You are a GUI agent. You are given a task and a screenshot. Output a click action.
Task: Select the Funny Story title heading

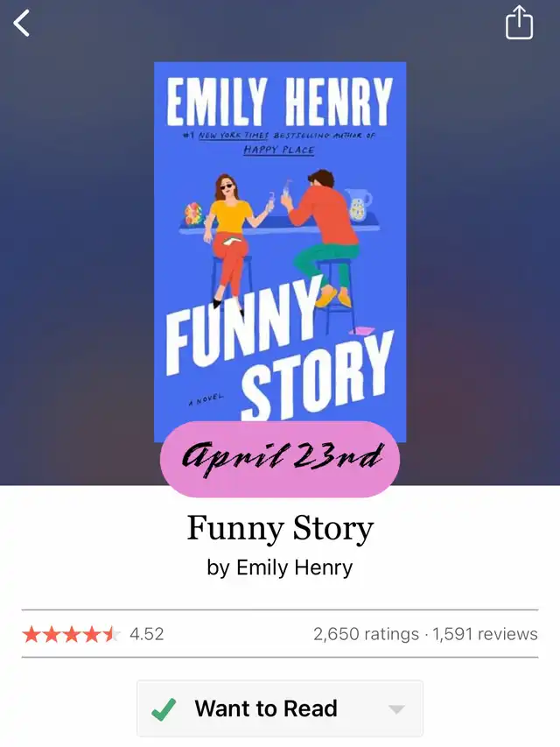[280, 528]
